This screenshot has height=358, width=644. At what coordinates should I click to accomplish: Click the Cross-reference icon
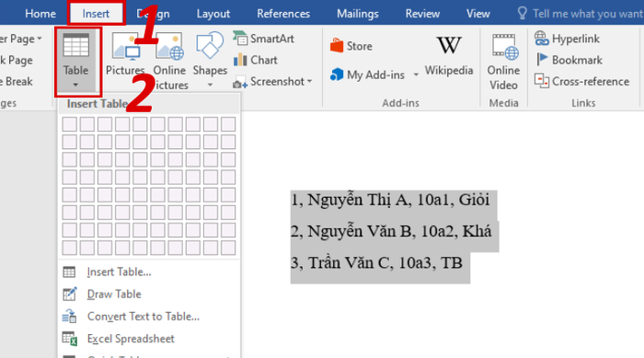point(541,81)
